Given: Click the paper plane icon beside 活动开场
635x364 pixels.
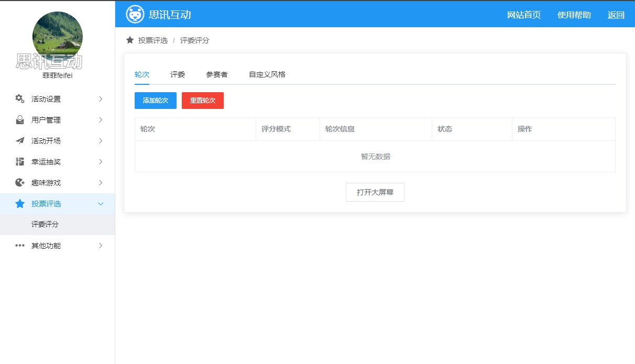Looking at the screenshot, I should pyautogui.click(x=20, y=141).
